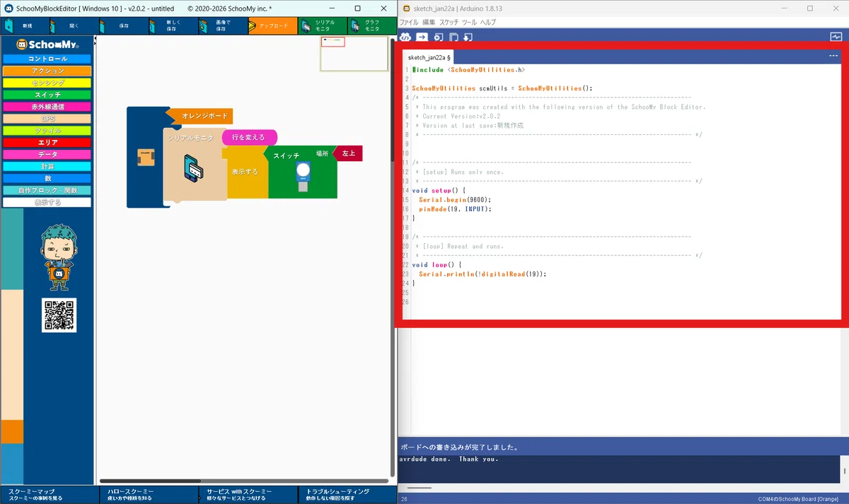849x504 pixels.
Task: Click the QR code in the sidebar
Action: [59, 315]
